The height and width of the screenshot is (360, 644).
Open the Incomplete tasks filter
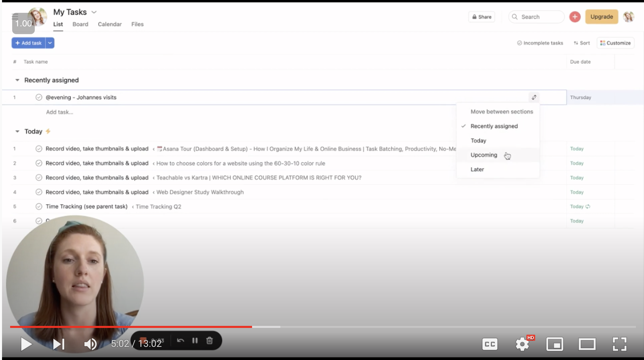click(x=540, y=43)
